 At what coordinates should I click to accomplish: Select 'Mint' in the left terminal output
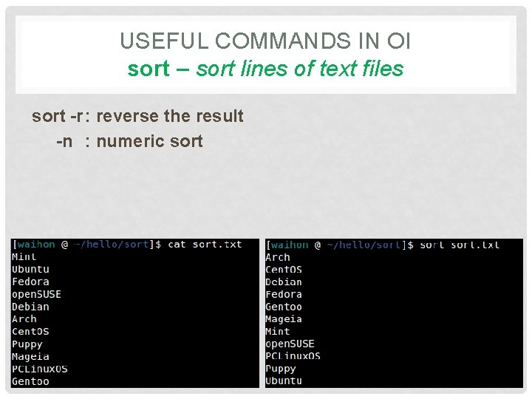pyautogui.click(x=24, y=257)
